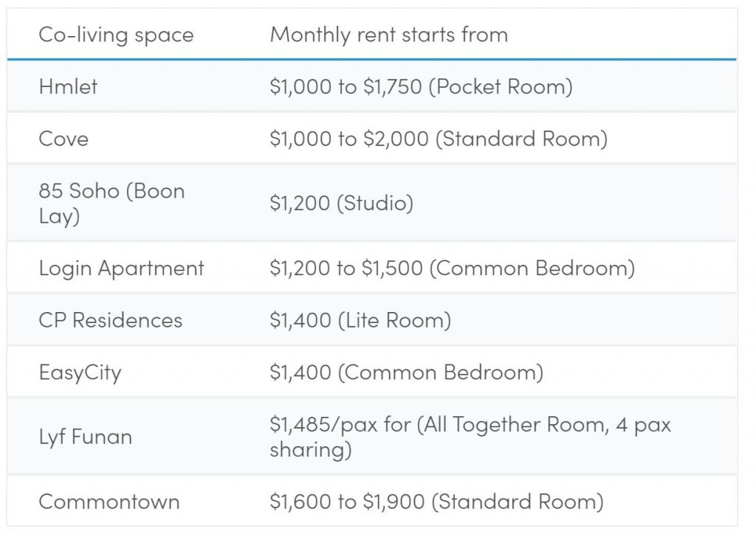
Task: Click the $1,600 to $1,900 price text
Action: pyautogui.click(x=346, y=502)
